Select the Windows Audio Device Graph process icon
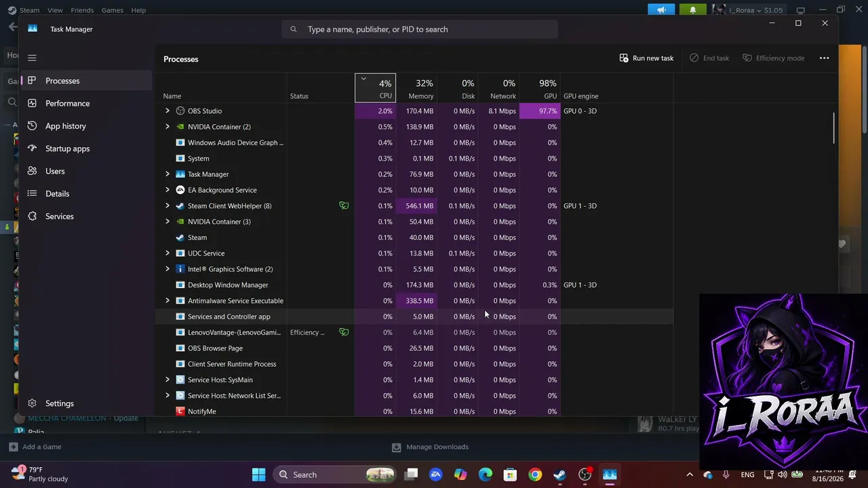Viewport: 868px width, 488px height. tap(180, 142)
